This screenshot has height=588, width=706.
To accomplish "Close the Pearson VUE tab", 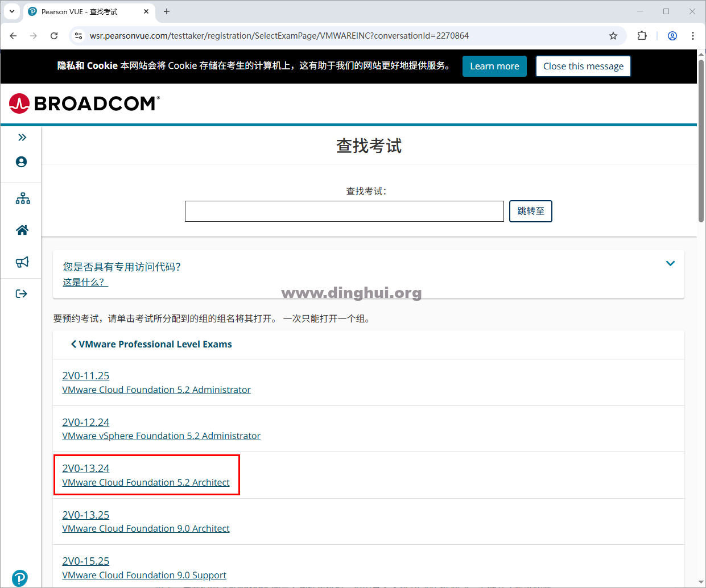I will (x=146, y=11).
